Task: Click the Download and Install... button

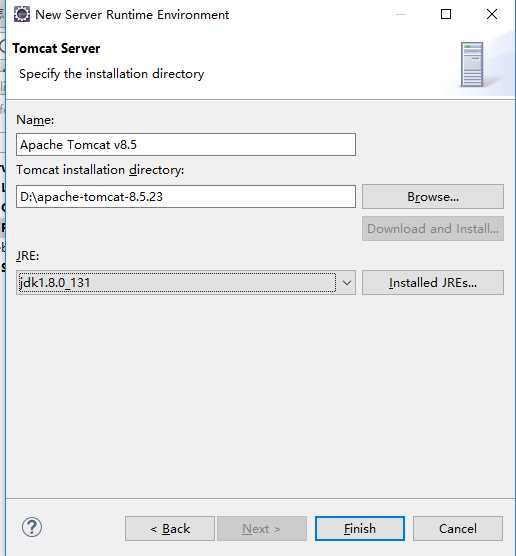Action: pyautogui.click(x=433, y=229)
